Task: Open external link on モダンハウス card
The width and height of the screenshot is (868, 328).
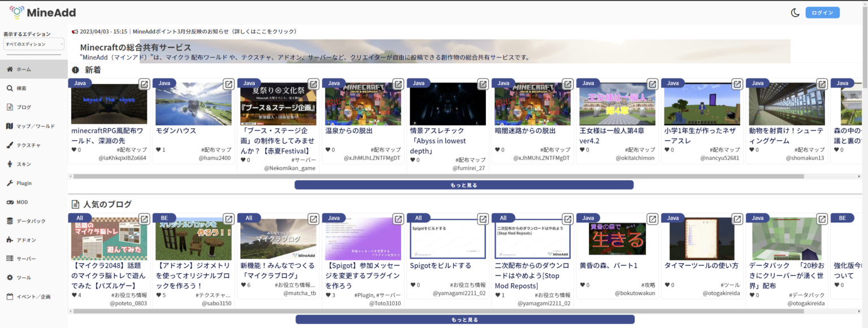Action: [x=229, y=84]
